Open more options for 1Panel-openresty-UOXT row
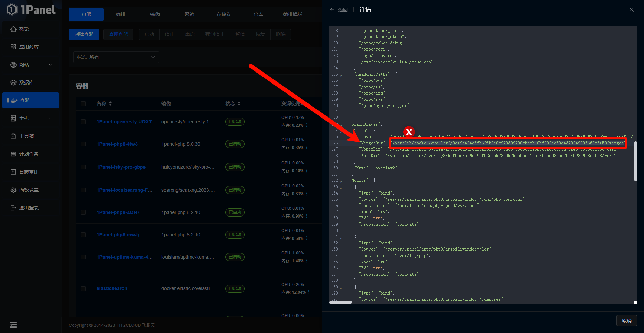644x333 pixels. 307,125
